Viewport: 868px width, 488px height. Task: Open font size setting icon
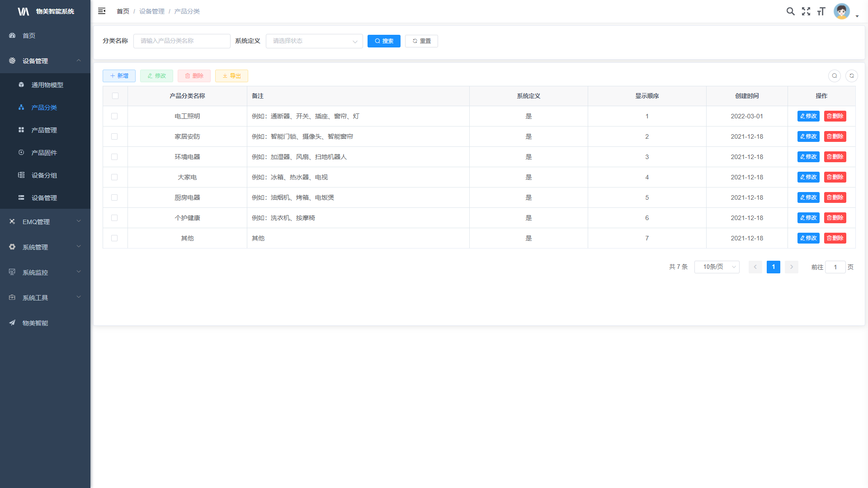821,11
